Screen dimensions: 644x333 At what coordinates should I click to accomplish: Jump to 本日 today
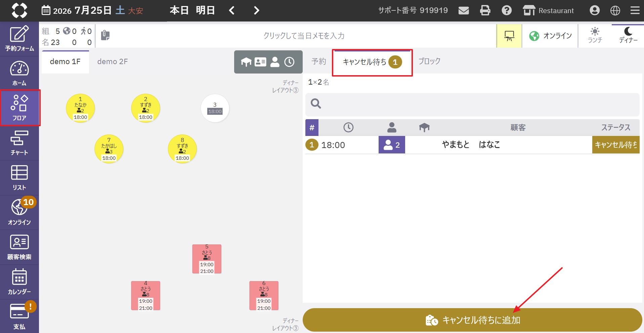[x=179, y=10]
